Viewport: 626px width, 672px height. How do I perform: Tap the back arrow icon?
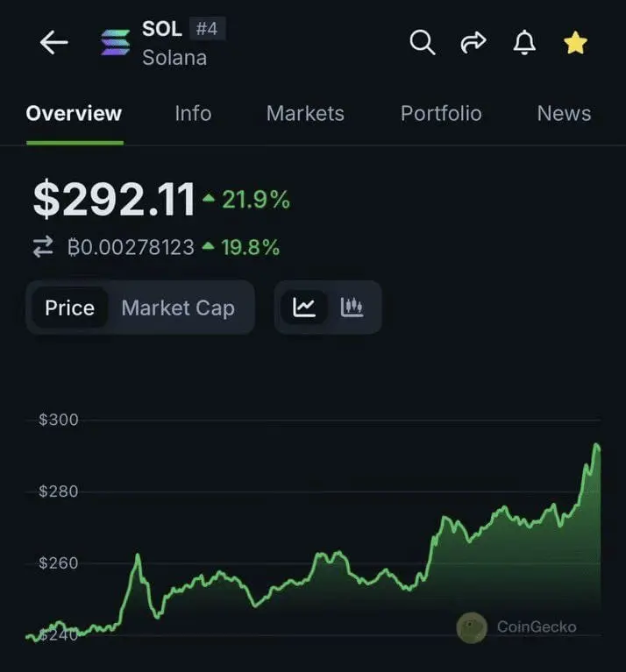pyautogui.click(x=53, y=43)
